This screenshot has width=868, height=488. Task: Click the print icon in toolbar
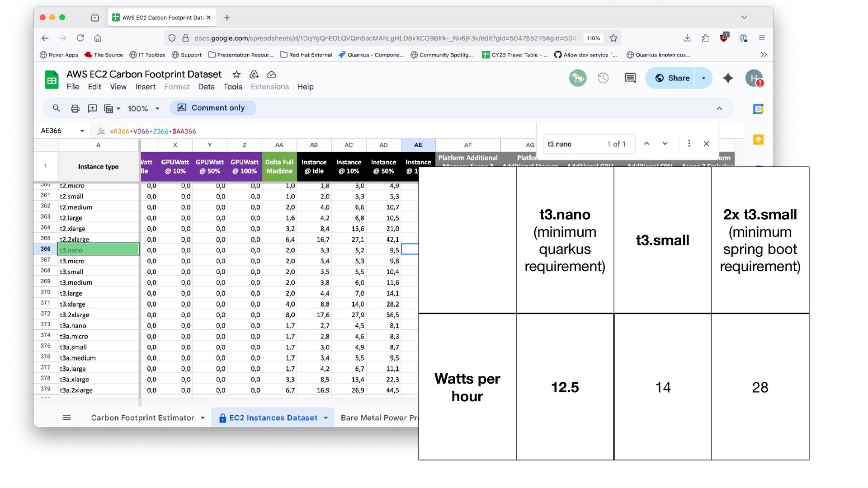pyautogui.click(x=75, y=108)
